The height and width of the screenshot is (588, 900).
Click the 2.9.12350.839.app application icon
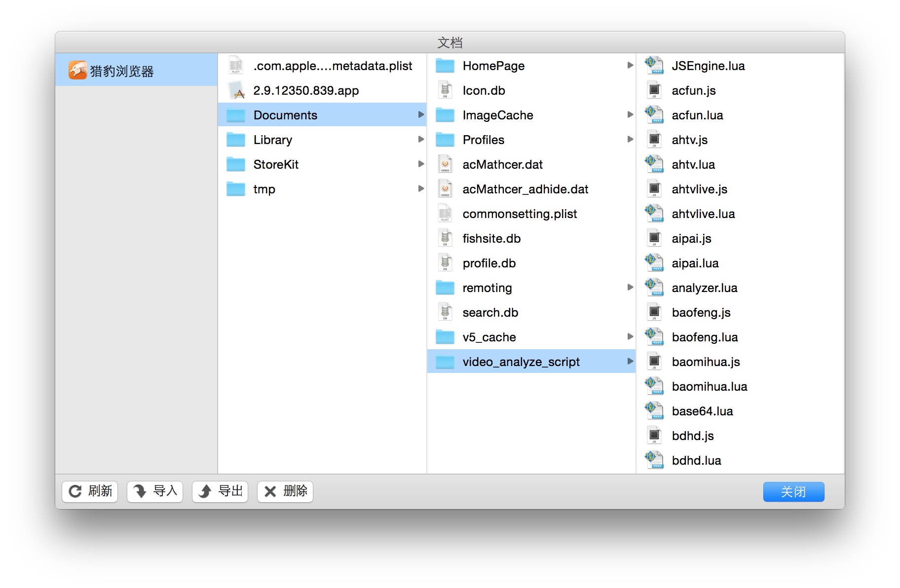[236, 90]
